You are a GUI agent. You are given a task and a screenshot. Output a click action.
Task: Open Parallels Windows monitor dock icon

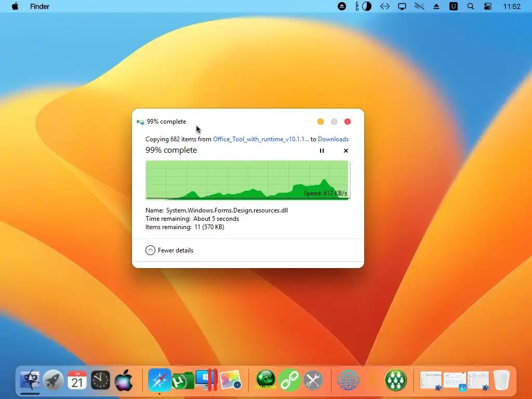[207, 380]
